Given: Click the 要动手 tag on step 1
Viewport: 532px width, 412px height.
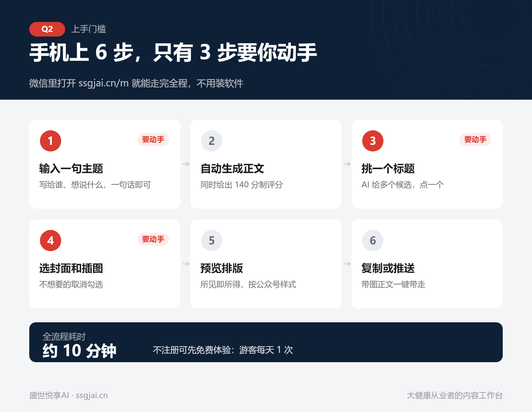Looking at the screenshot, I should point(153,140).
